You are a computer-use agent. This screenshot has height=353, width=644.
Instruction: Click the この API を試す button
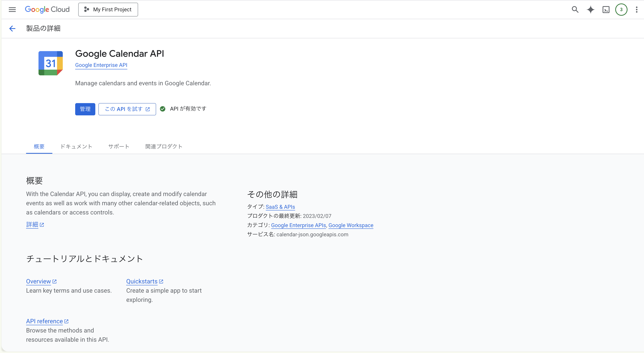127,109
